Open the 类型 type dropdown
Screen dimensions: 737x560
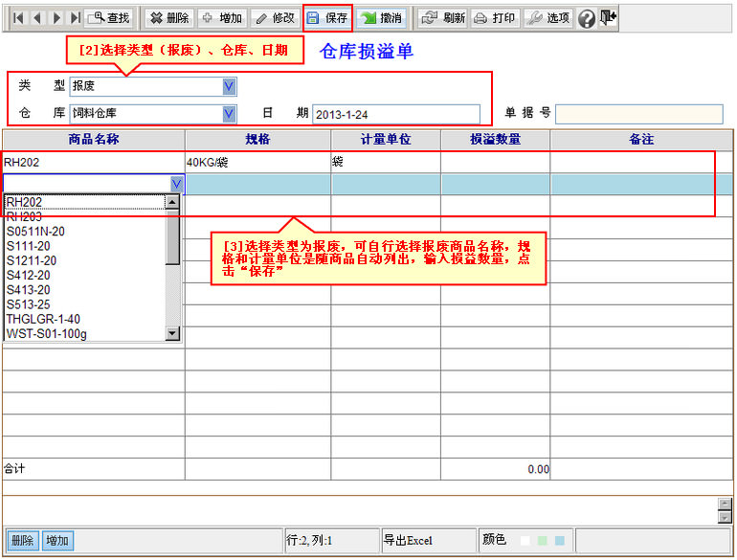click(x=229, y=86)
